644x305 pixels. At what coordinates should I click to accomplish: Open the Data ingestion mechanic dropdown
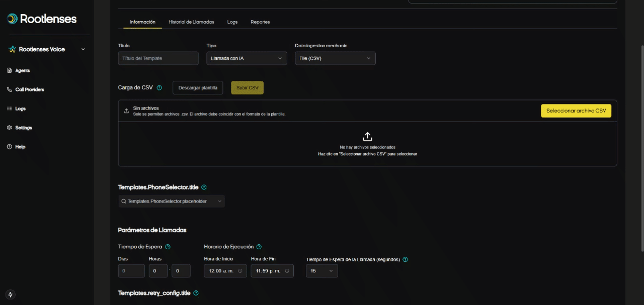[335, 58]
